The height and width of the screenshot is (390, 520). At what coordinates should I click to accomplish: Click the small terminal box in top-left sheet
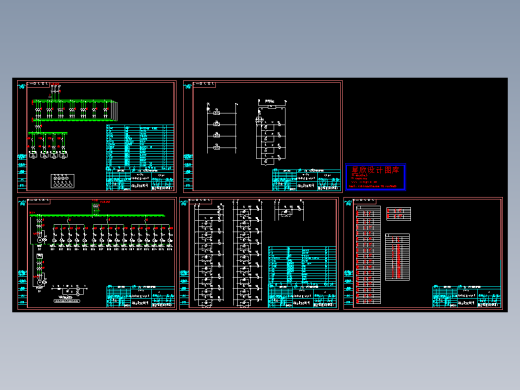[x=63, y=181]
